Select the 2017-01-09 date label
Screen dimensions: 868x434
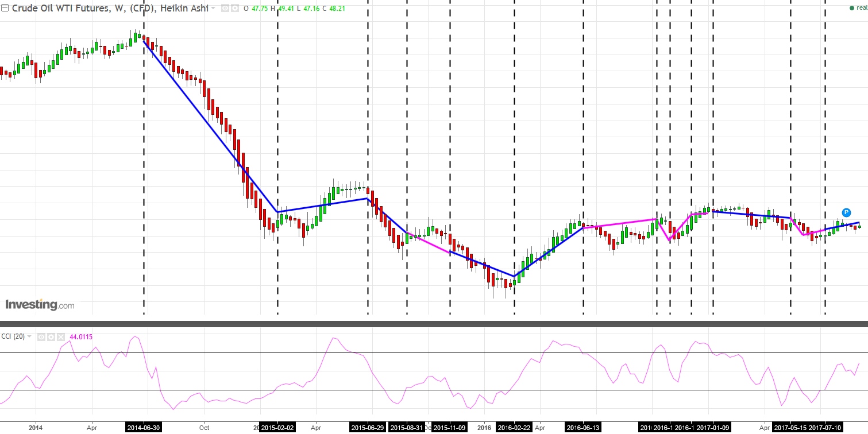(x=712, y=428)
